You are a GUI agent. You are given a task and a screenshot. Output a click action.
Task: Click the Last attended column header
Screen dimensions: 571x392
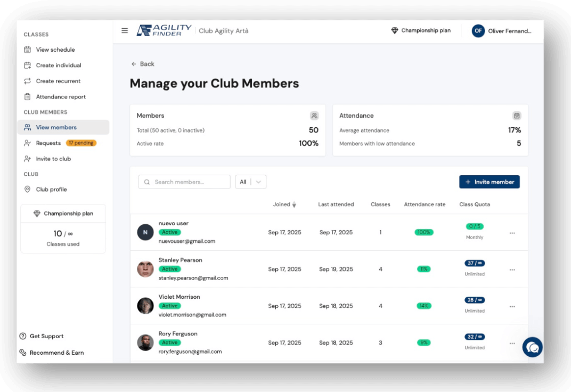336,205
